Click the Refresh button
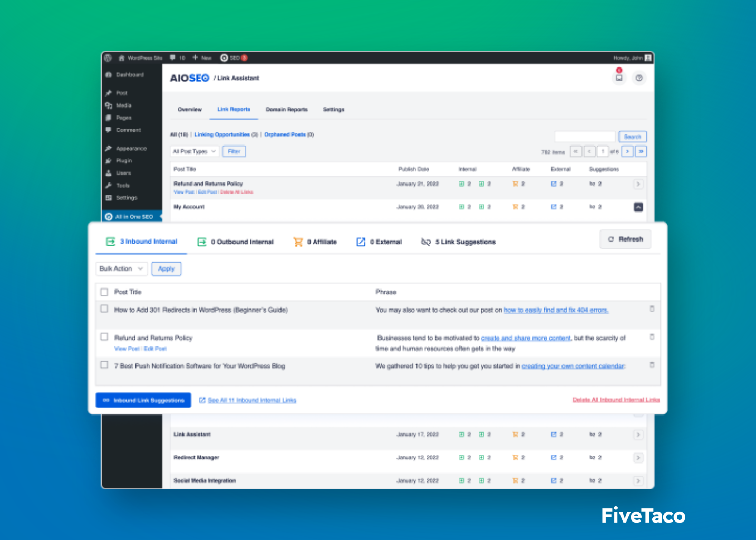The image size is (756, 540). [x=625, y=239]
